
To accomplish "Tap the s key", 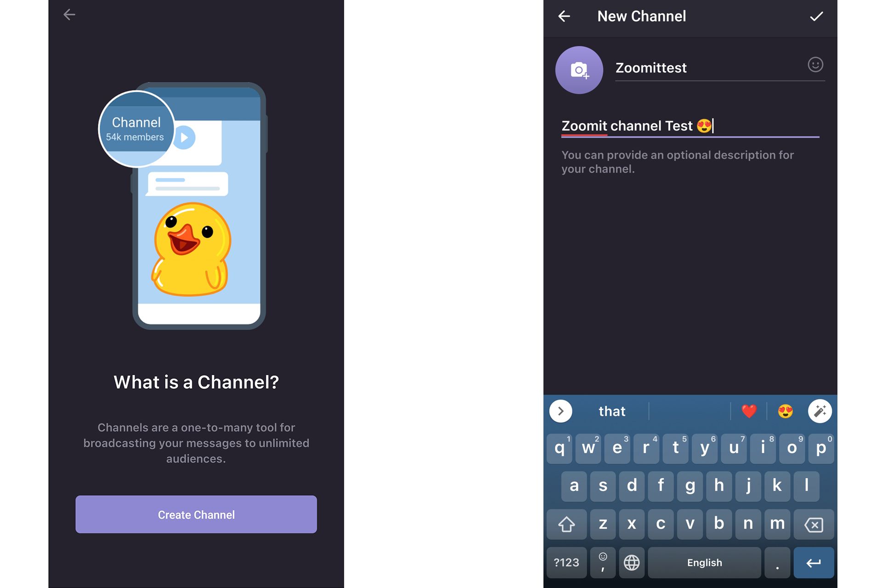I will pos(603,486).
